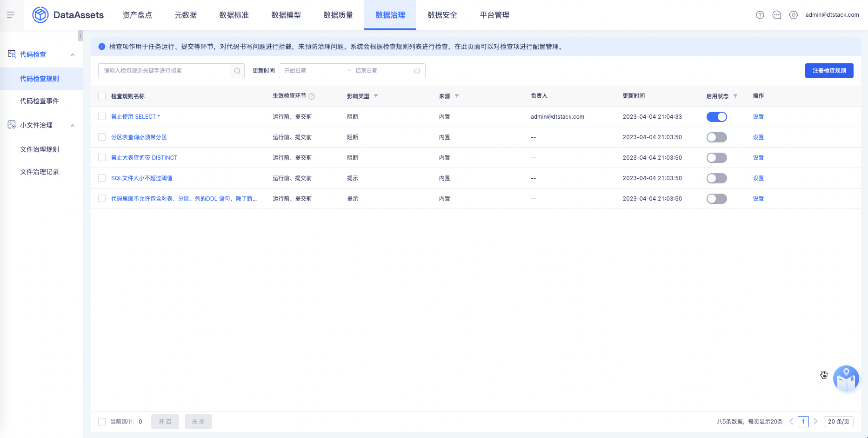The height and width of the screenshot is (438, 868).
Task: Select all rules with header checkbox
Action: pyautogui.click(x=102, y=96)
